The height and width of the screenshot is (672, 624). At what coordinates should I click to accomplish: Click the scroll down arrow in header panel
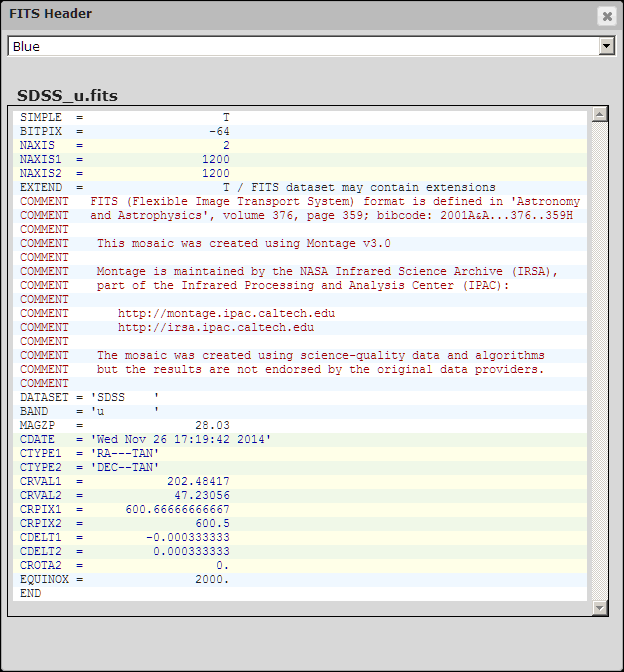(x=599, y=607)
